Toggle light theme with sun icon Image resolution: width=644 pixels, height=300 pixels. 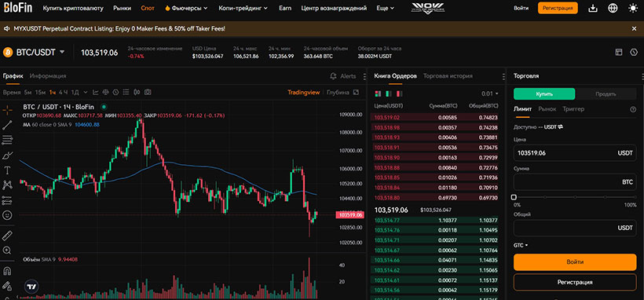point(632,8)
